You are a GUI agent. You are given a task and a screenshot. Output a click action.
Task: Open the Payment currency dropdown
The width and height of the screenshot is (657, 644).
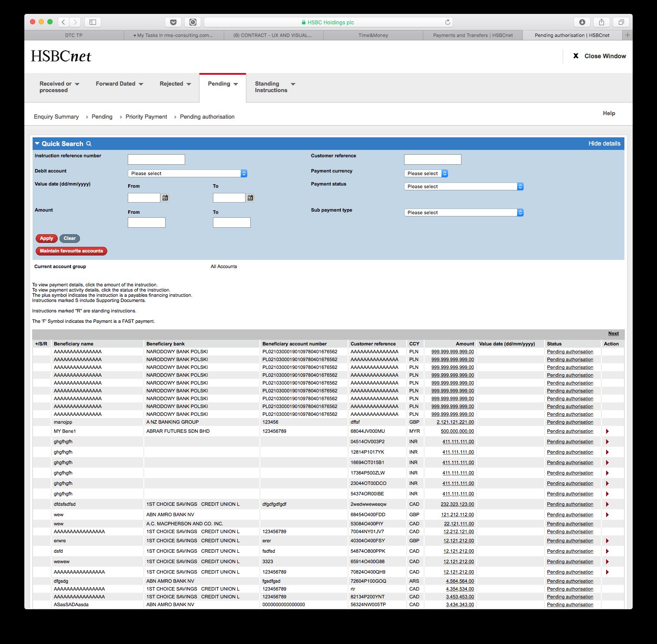pos(426,173)
